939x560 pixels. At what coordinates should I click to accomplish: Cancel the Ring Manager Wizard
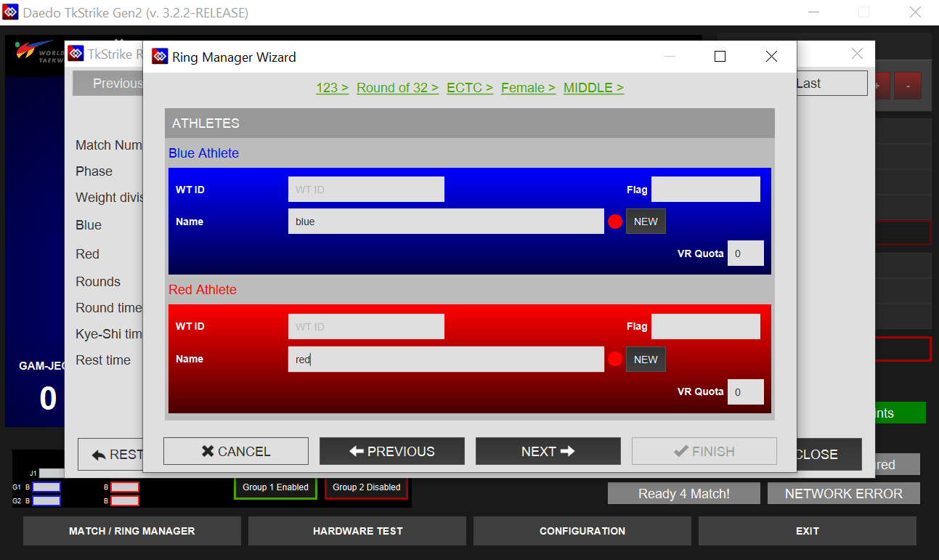pyautogui.click(x=235, y=451)
